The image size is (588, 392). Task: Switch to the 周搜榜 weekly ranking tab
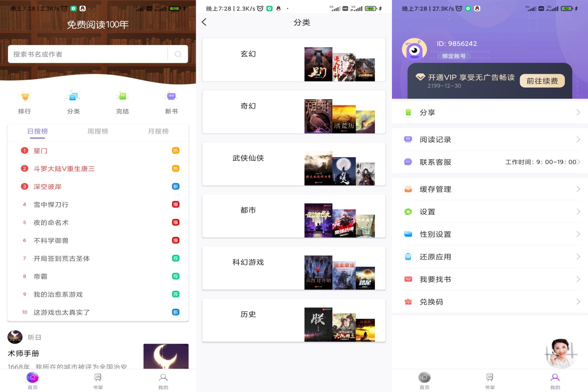click(97, 131)
